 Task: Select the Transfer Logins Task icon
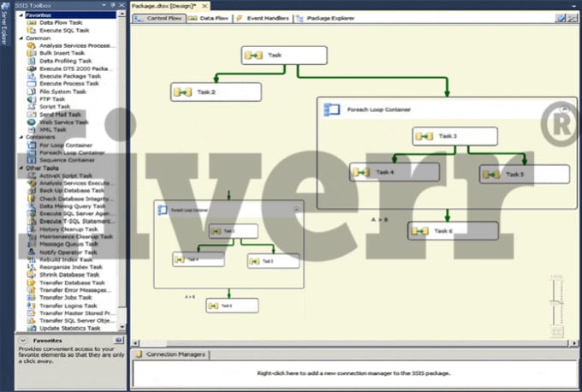click(x=32, y=306)
